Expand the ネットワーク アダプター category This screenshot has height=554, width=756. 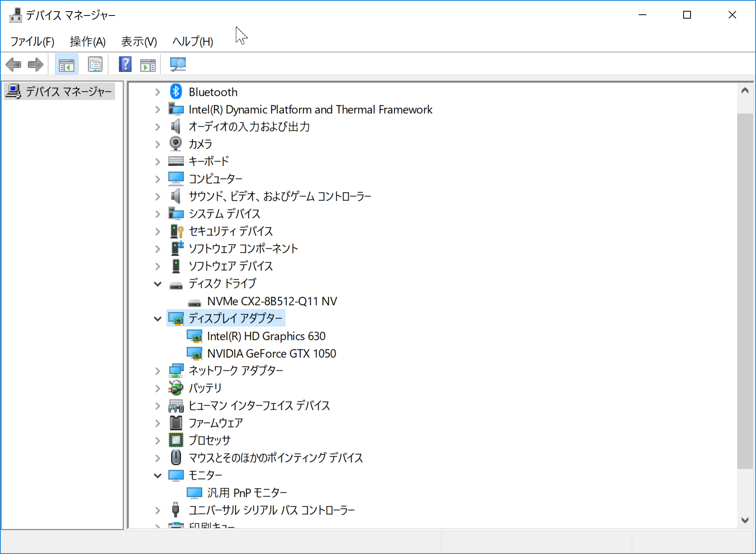(158, 371)
